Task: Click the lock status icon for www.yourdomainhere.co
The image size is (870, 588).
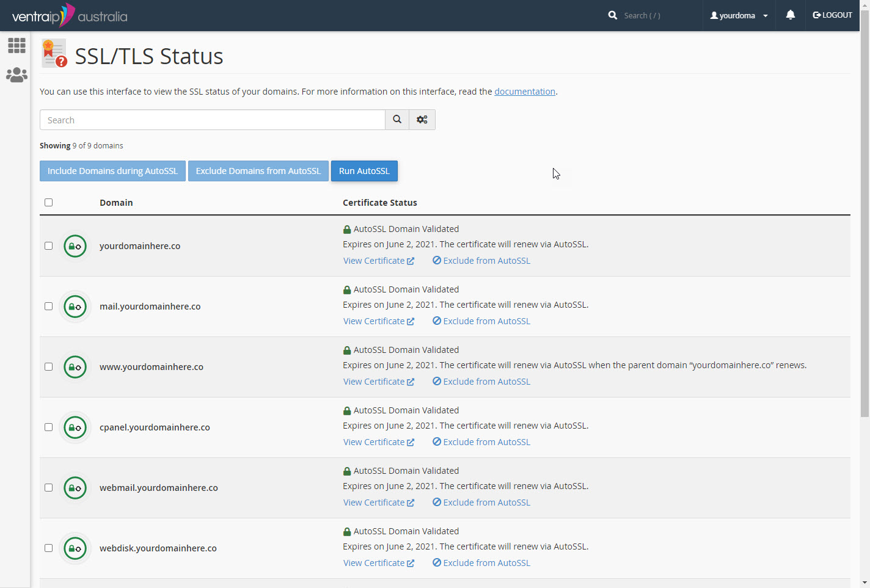Action: (75, 367)
